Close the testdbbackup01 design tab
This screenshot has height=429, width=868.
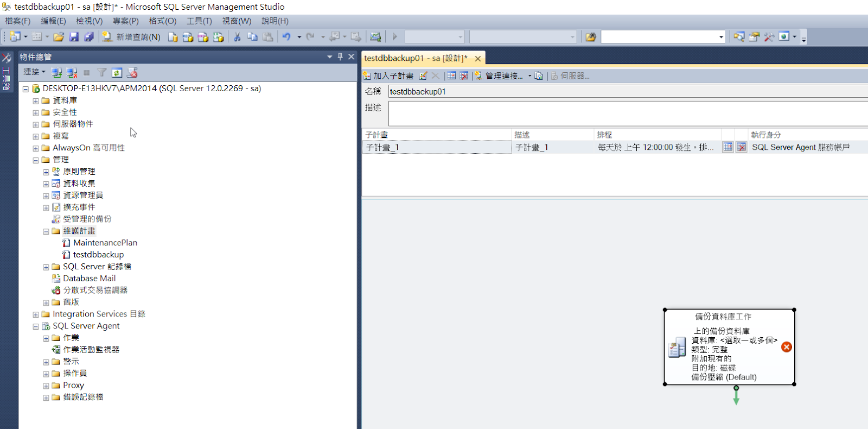click(x=477, y=59)
